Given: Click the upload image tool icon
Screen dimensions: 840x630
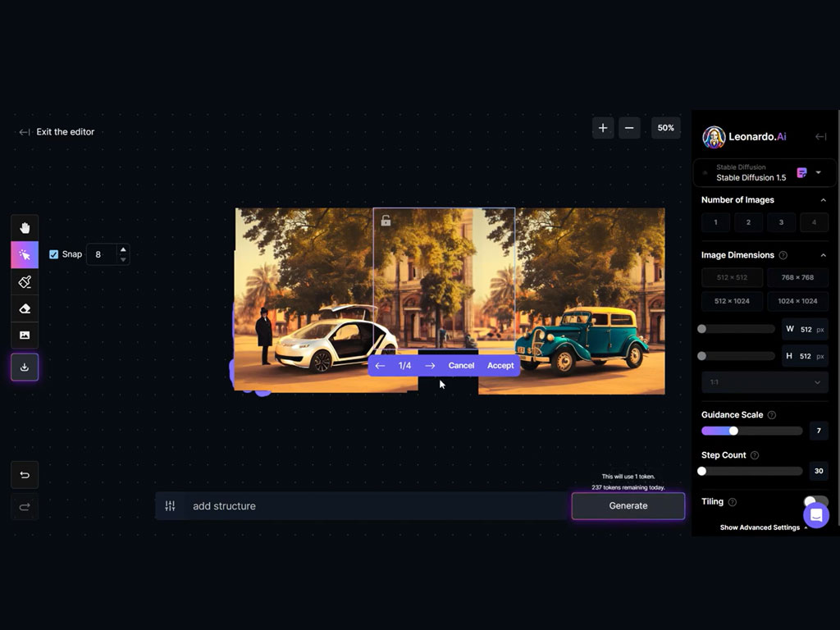Looking at the screenshot, I should tap(25, 336).
